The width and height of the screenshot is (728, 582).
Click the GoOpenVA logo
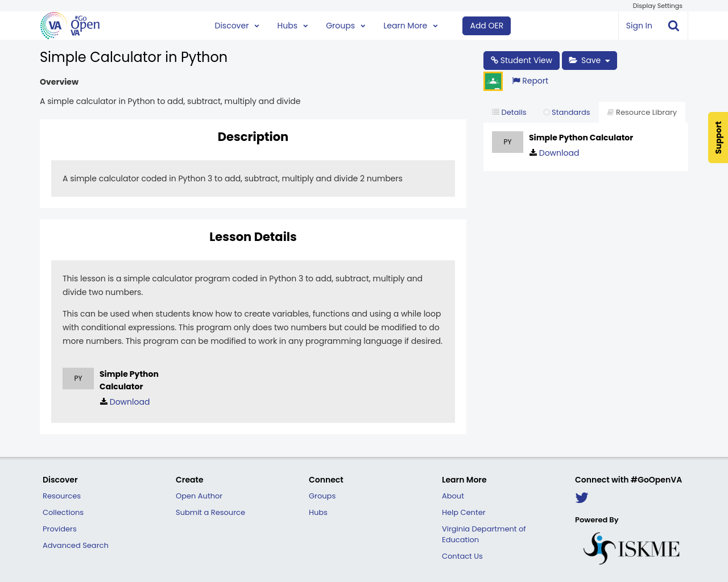pyautogui.click(x=70, y=26)
